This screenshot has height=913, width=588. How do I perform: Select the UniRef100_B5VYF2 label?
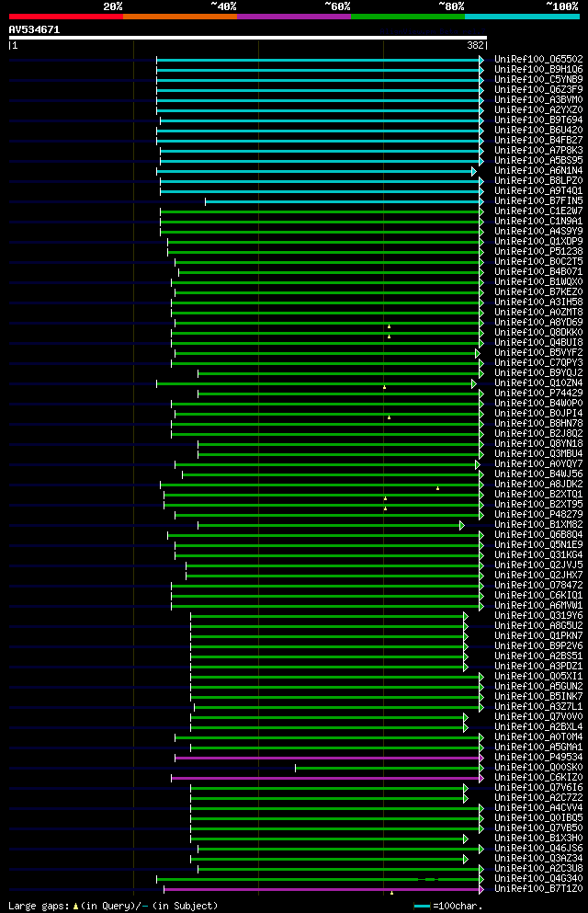tap(538, 352)
